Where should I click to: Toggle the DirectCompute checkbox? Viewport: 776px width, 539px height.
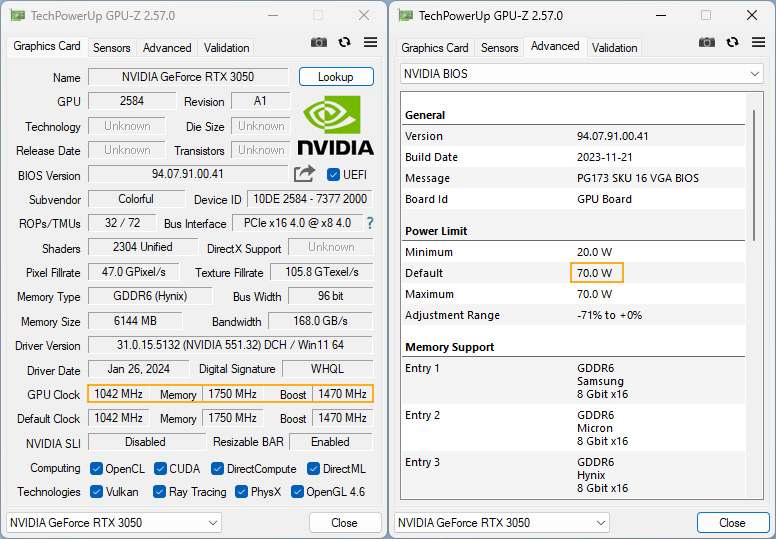pyautogui.click(x=217, y=468)
